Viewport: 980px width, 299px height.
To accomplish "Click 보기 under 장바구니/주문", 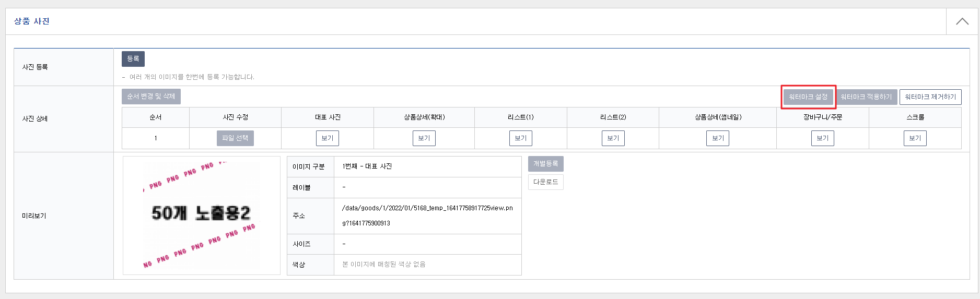I will click(x=823, y=138).
